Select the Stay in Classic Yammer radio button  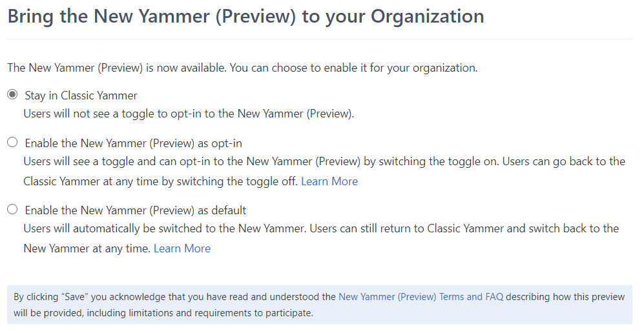pyautogui.click(x=12, y=95)
